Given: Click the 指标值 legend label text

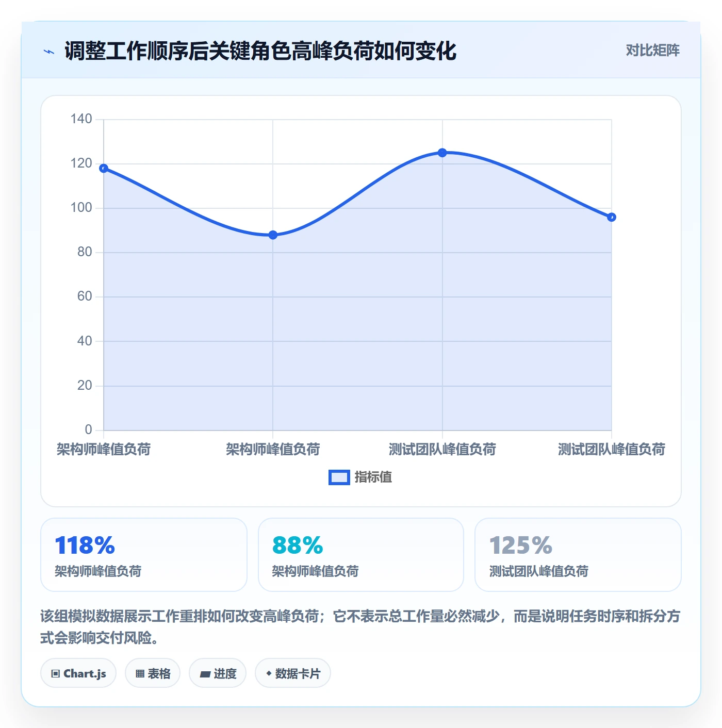Looking at the screenshot, I should [x=373, y=477].
